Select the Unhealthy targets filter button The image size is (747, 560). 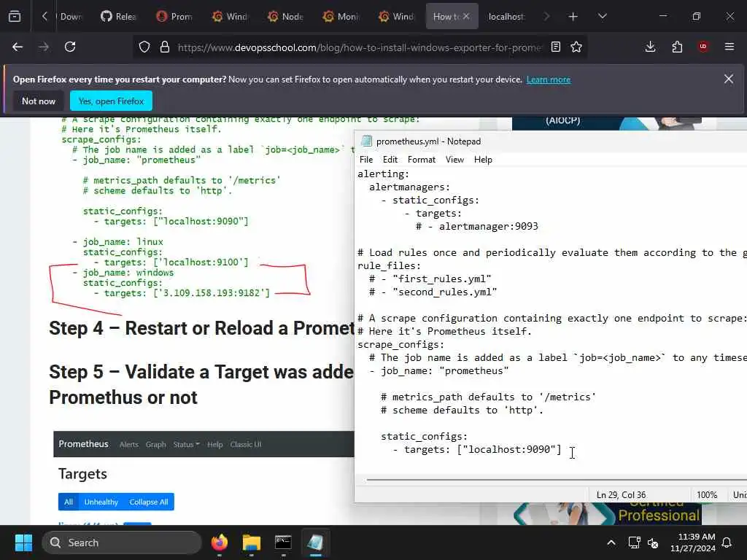[x=101, y=502]
